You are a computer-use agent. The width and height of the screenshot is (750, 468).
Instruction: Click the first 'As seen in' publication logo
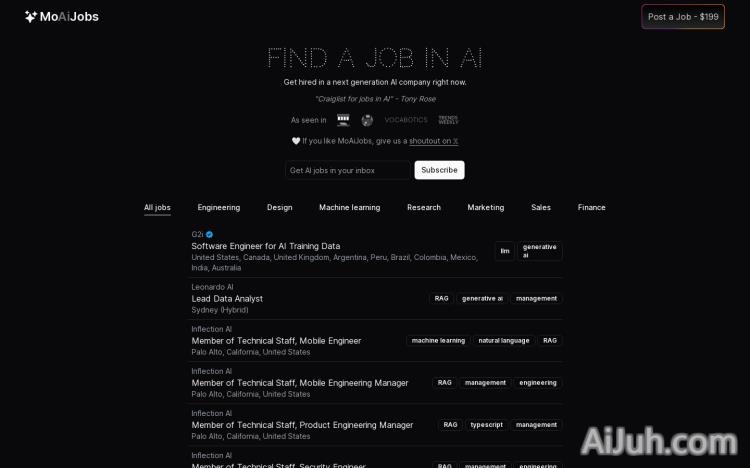click(343, 120)
